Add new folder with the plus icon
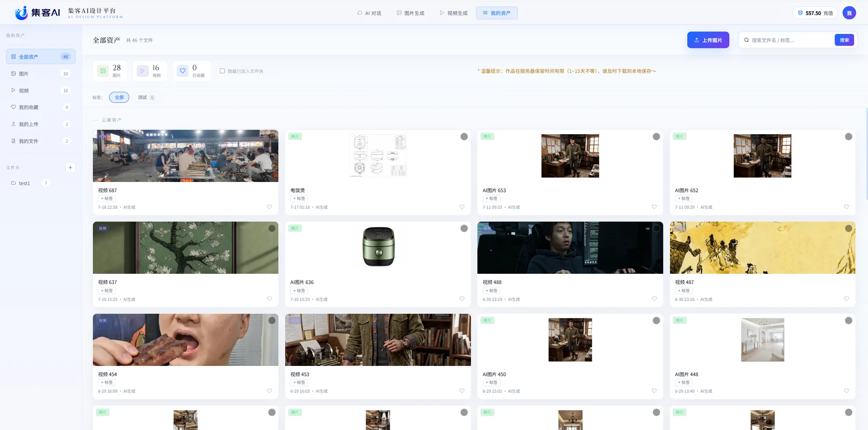The width and height of the screenshot is (868, 430). (70, 168)
